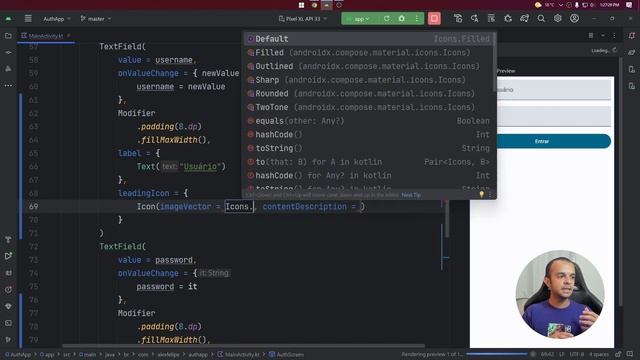Show more tool windows ellipsis
The height and width of the screenshot is (360, 640).
tap(8, 86)
